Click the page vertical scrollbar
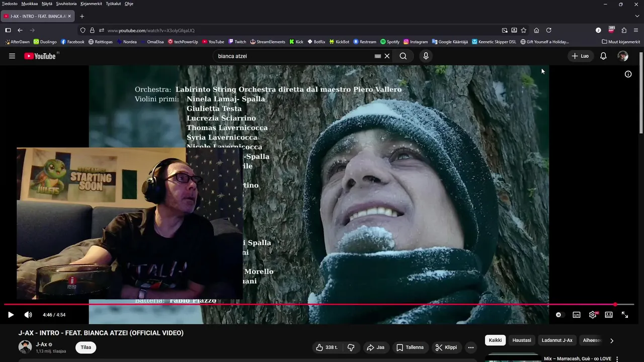 pyautogui.click(x=641, y=93)
